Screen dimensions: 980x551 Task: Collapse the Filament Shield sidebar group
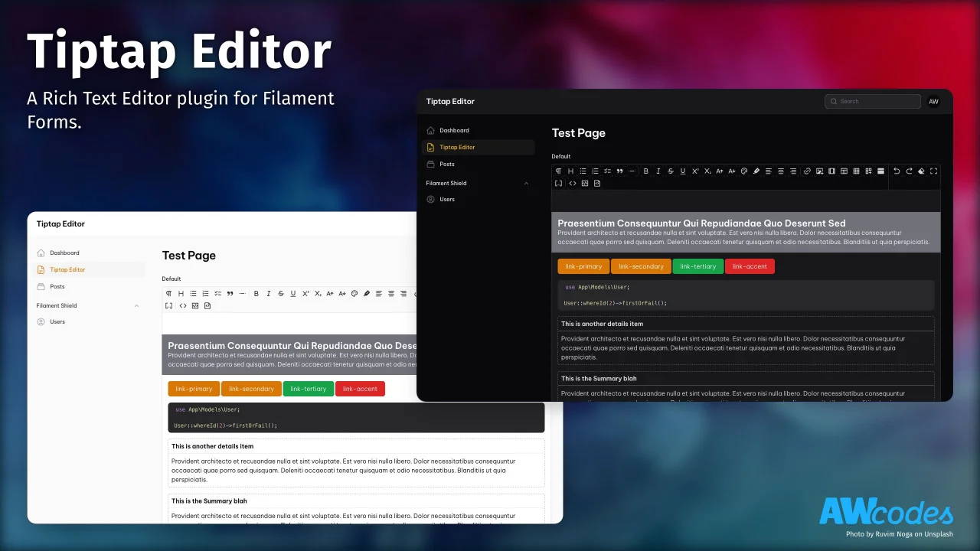(526, 184)
